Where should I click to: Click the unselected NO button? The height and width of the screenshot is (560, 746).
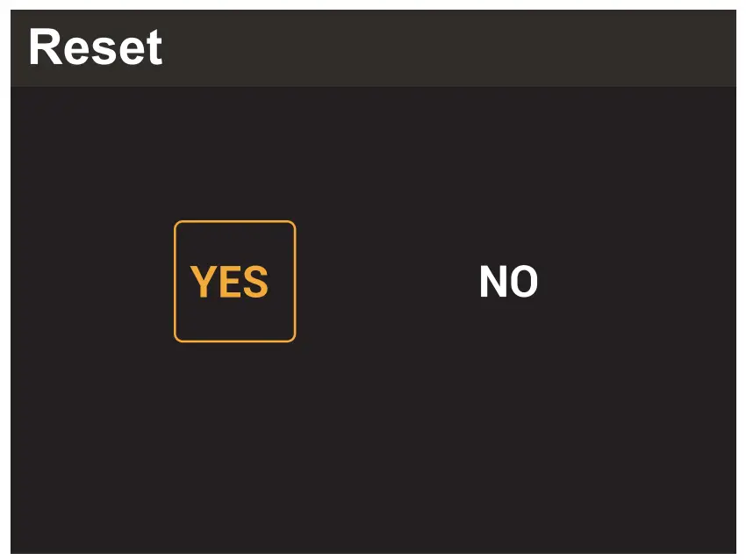click(508, 283)
